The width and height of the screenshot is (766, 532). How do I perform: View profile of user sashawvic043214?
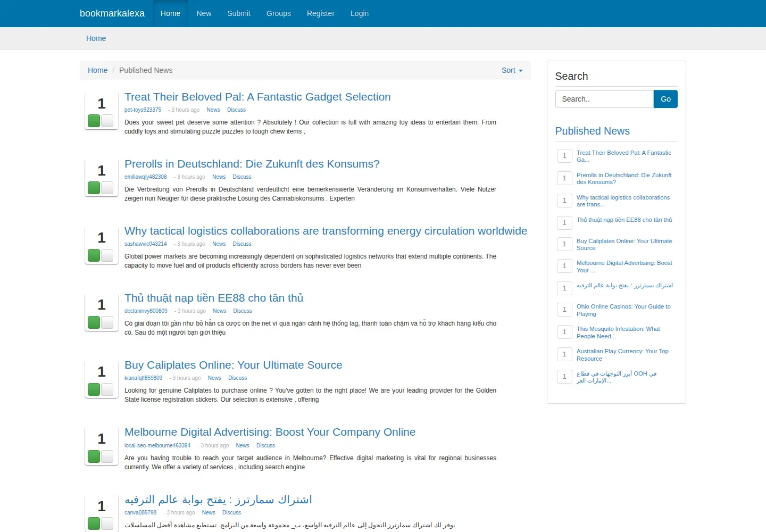coord(145,244)
